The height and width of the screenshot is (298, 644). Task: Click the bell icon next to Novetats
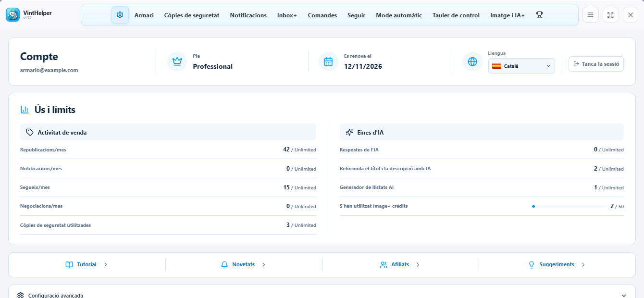coord(224,265)
